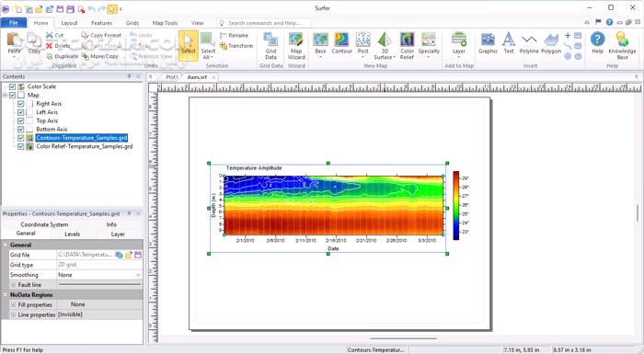
Task: Collapse the Map tree node
Action: click(5, 96)
